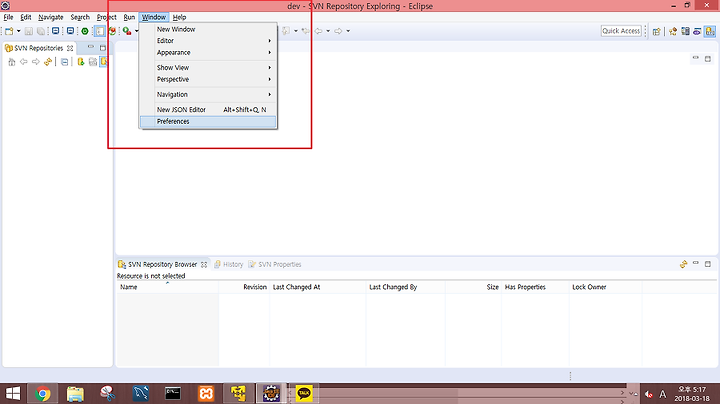Sort by the Revision column header
Image resolution: width=720 pixels, height=404 pixels.
(244, 287)
